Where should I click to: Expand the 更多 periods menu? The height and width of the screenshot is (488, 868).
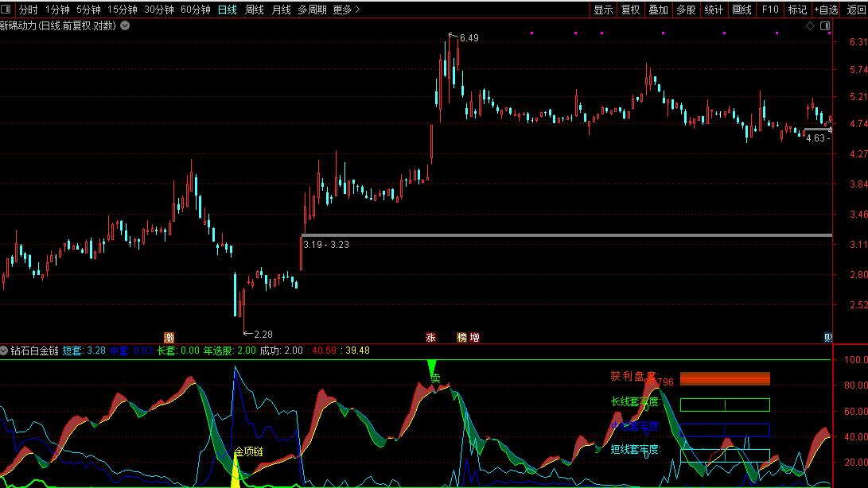[346, 10]
